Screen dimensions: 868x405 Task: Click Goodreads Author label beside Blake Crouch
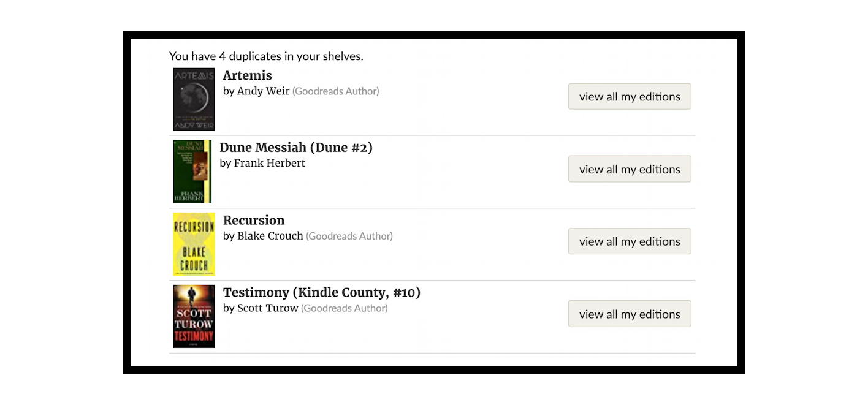[x=349, y=236]
